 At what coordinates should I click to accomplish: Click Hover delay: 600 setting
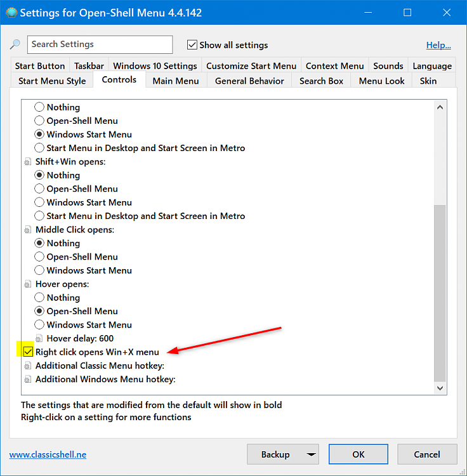click(x=80, y=338)
